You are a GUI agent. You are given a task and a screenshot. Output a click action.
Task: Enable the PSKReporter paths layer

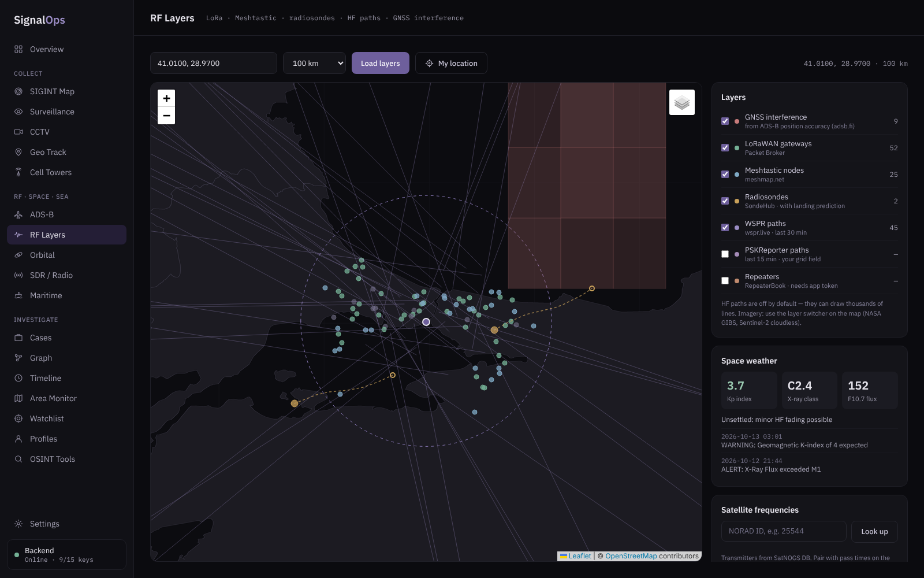[725, 254]
